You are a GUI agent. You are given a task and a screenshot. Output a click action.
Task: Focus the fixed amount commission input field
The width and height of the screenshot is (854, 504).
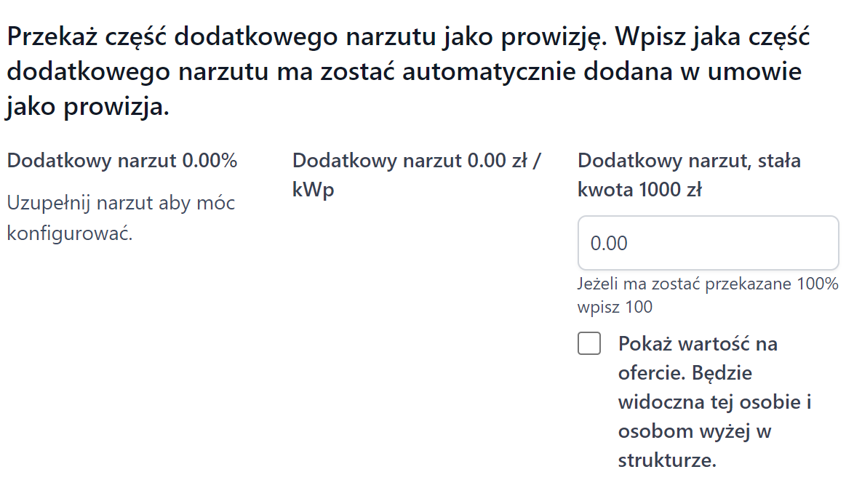[708, 243]
